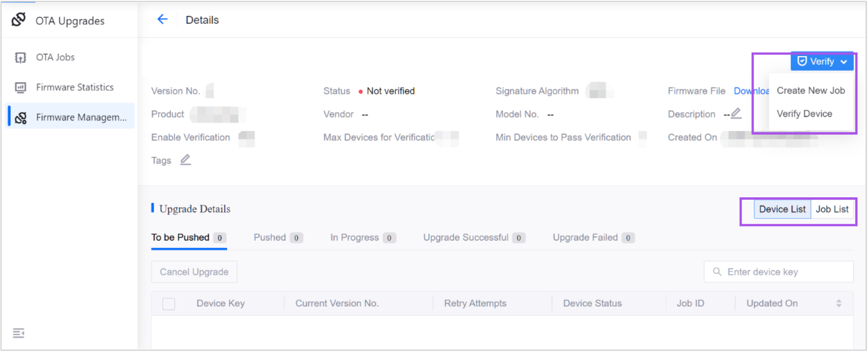Click the Max Devices for Verification label

(379, 137)
